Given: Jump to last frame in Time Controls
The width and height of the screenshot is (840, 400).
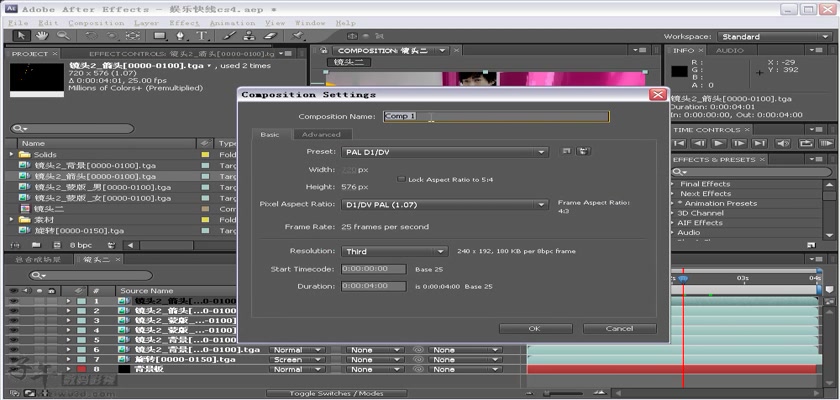Looking at the screenshot, I should pos(759,143).
